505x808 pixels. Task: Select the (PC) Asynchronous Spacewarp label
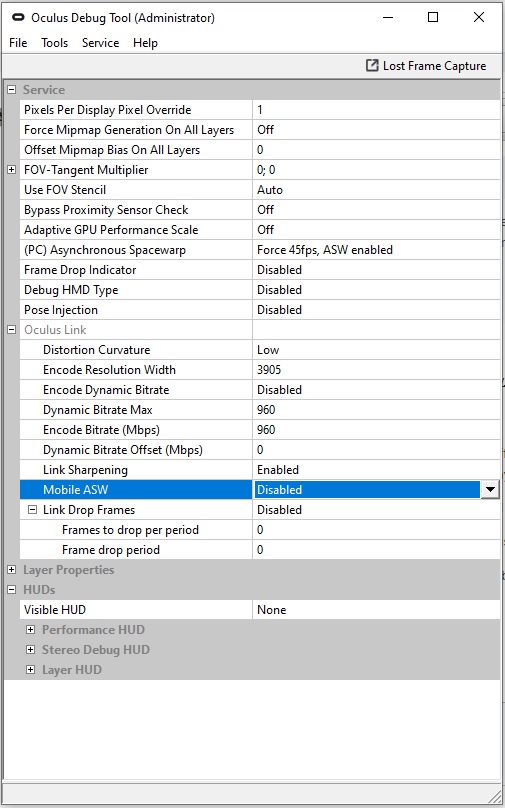105,250
